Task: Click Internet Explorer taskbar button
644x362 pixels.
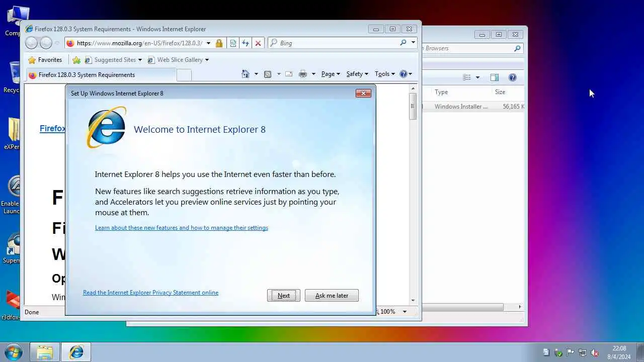Action: click(x=76, y=352)
